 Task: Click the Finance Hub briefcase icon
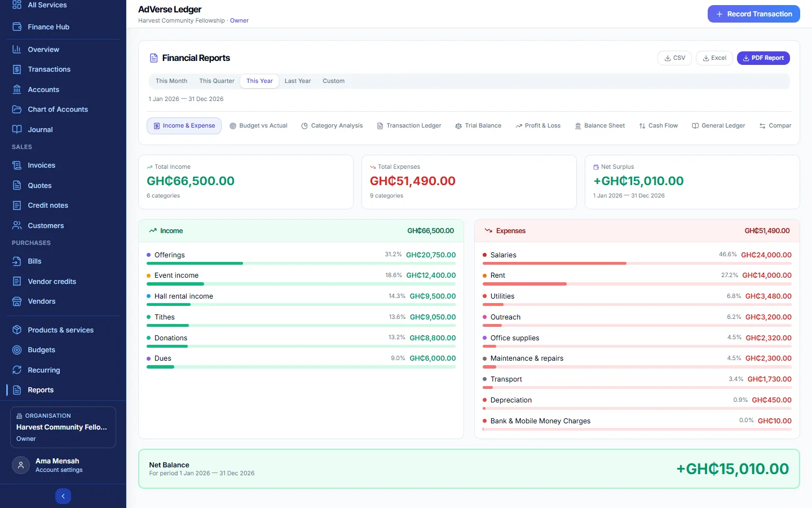(x=17, y=27)
